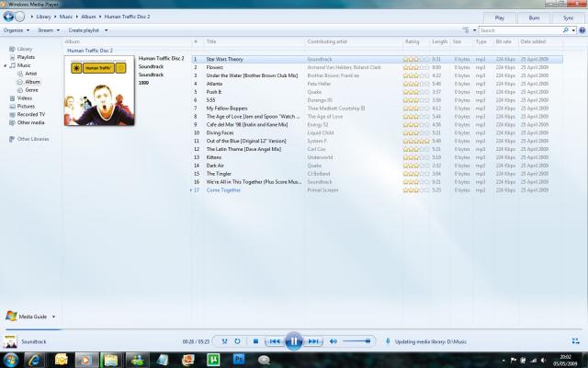Screen dimensions: 588x368
Task: Click the Human Traffic album art thumbnail
Action: [x=96, y=91]
